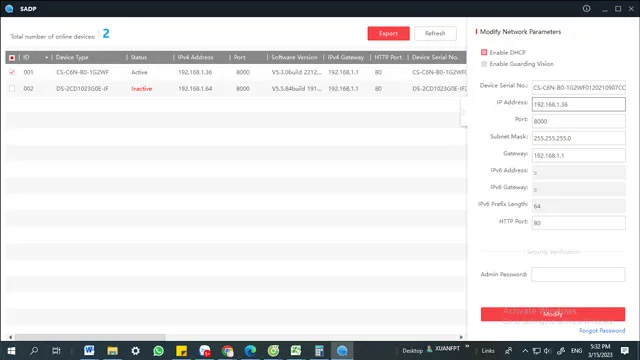The width and height of the screenshot is (640, 360).
Task: Click the HTTP Port input field
Action: click(578, 223)
